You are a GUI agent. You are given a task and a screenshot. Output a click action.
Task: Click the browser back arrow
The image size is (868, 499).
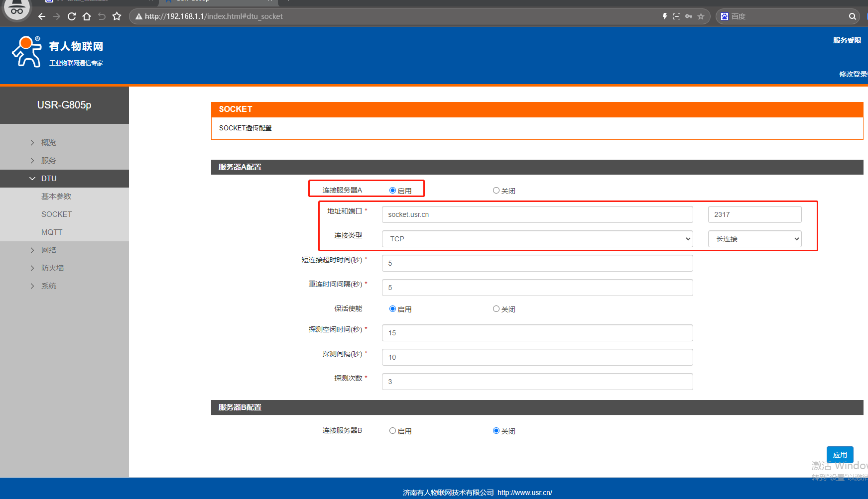click(42, 16)
